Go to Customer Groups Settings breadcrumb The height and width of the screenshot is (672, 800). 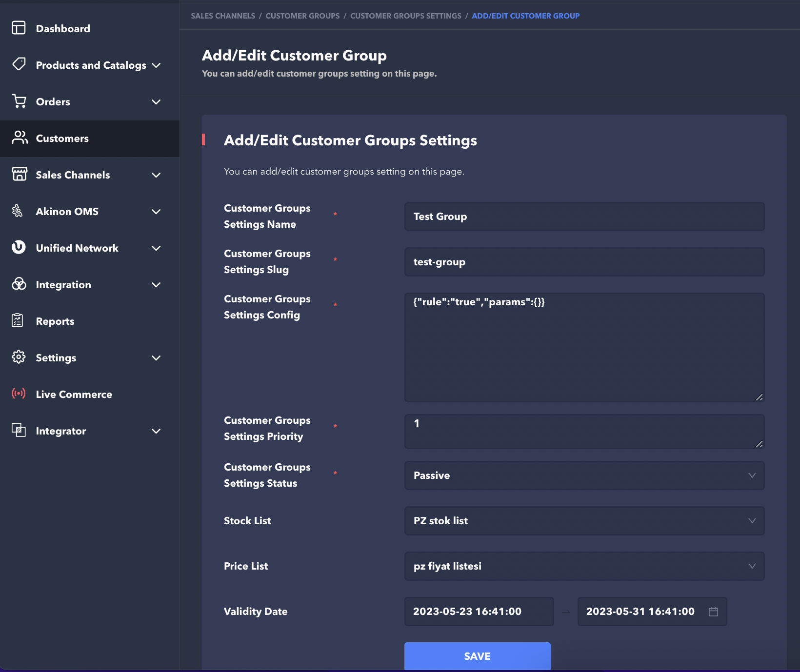(405, 16)
